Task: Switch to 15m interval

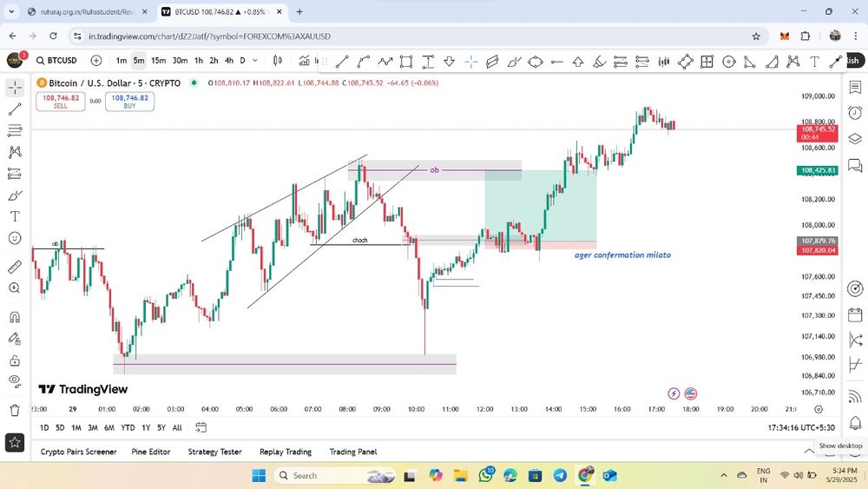Action: click(158, 60)
